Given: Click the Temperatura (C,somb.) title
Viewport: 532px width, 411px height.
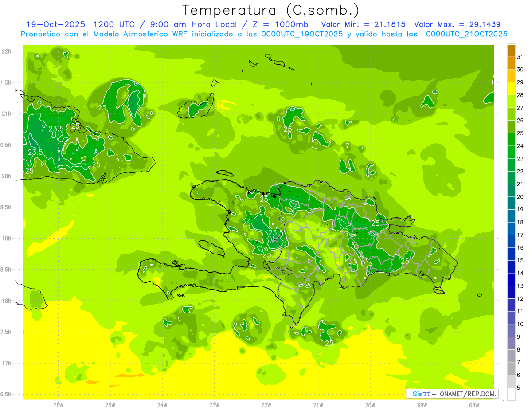Looking at the screenshot, I should (271, 10).
